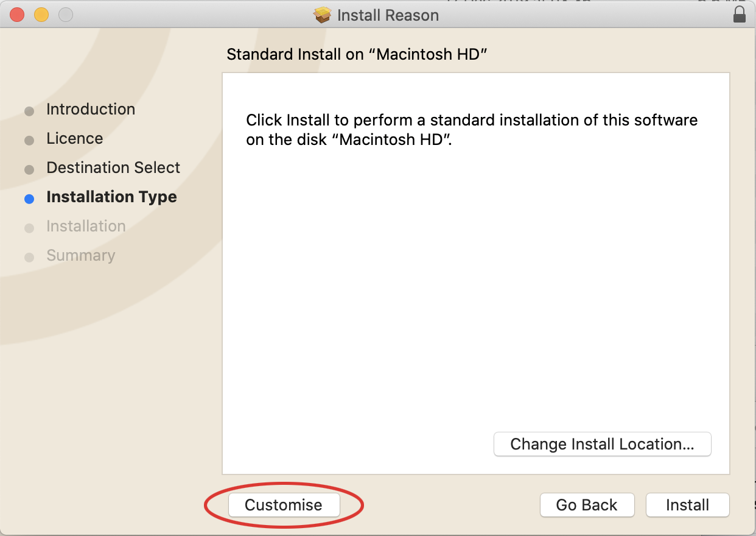The image size is (756, 536).
Task: Select the Installation Type step
Action: click(x=111, y=197)
